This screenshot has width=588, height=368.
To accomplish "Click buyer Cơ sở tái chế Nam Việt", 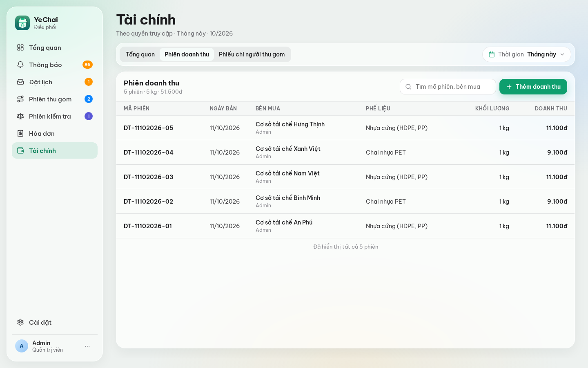I will point(287,173).
